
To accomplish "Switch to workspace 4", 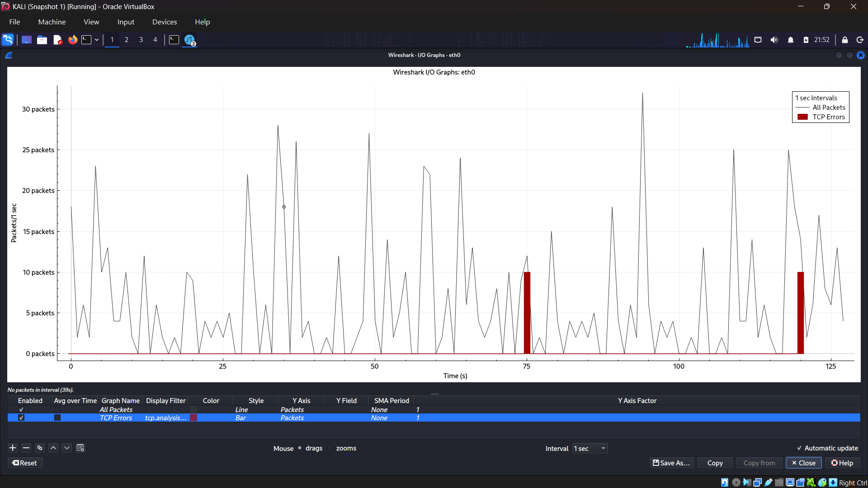I will pos(155,40).
